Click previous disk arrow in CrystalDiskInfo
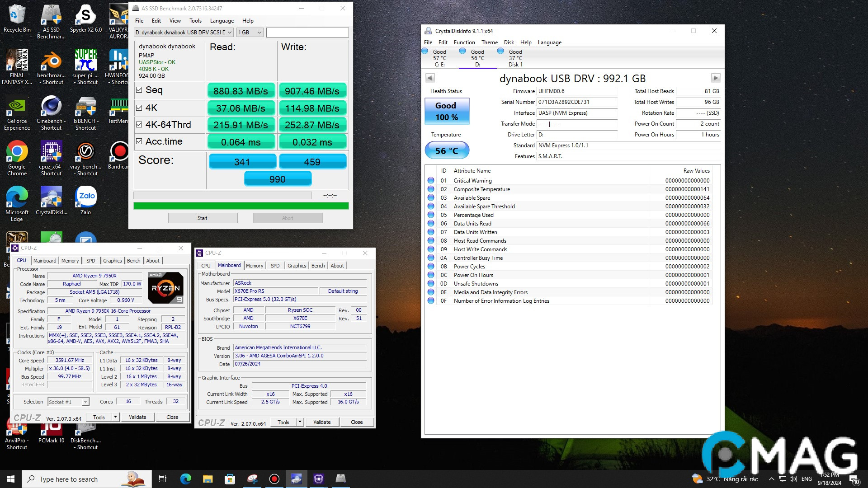The width and height of the screenshot is (868, 488). pyautogui.click(x=430, y=78)
